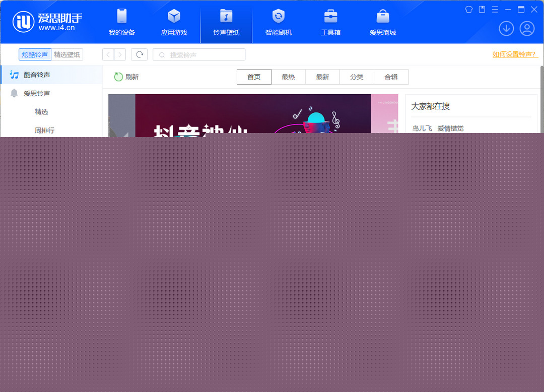This screenshot has width=544, height=392.
Task: Switch to the 最热 tab
Action: tap(288, 77)
